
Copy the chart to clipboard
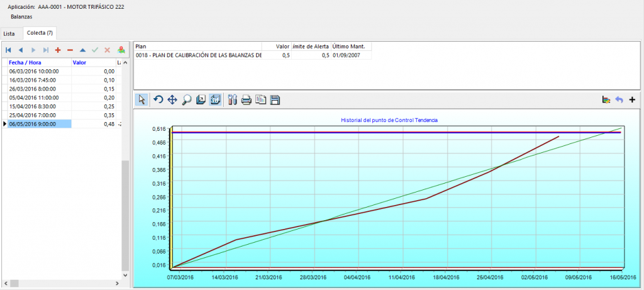(260, 99)
